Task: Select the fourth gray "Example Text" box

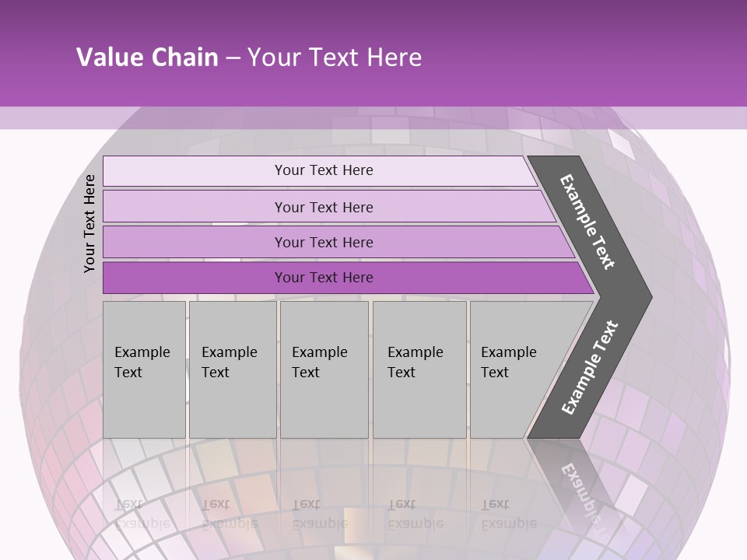Action: coord(419,369)
